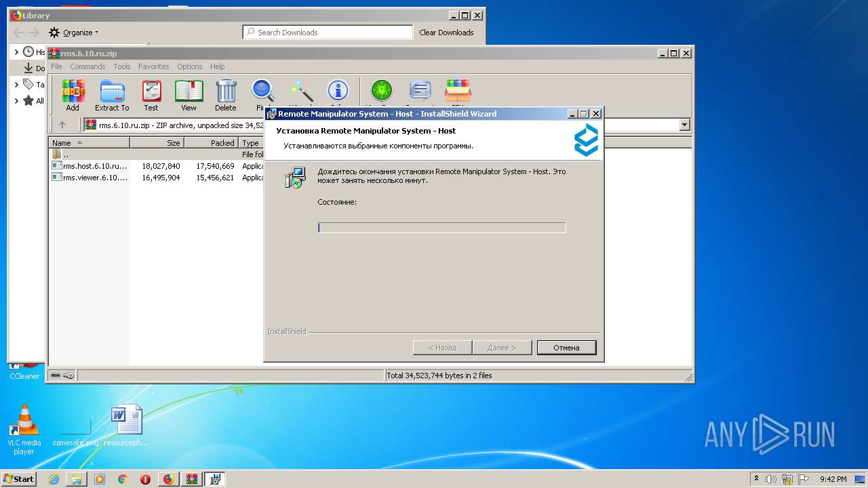Viewport: 868px width, 488px height.
Task: Select the resourceph Word document on desktop
Action: pyautogui.click(x=126, y=426)
